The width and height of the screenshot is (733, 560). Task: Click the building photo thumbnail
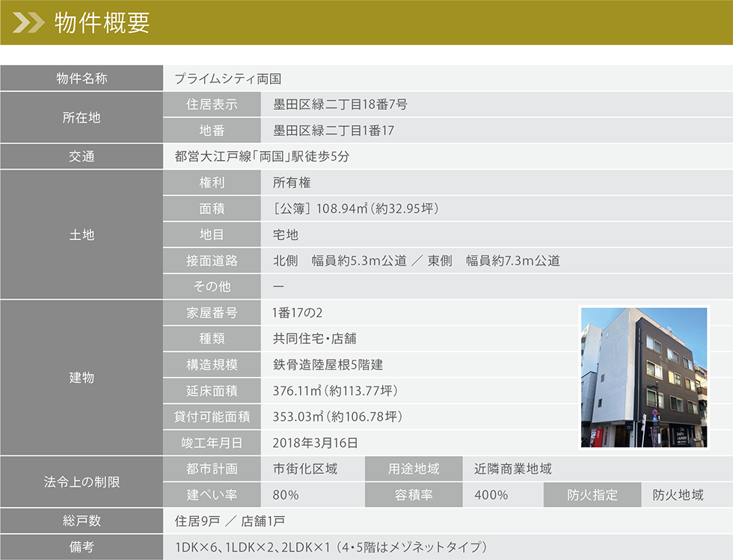pos(644,377)
